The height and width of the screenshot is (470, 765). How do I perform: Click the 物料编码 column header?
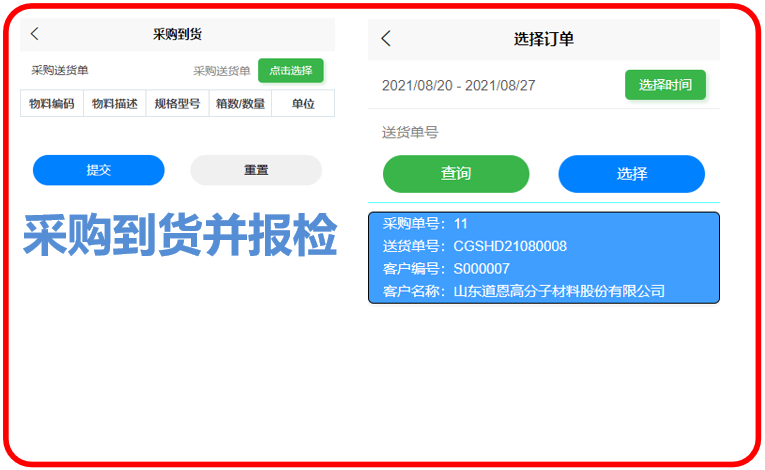(x=52, y=103)
